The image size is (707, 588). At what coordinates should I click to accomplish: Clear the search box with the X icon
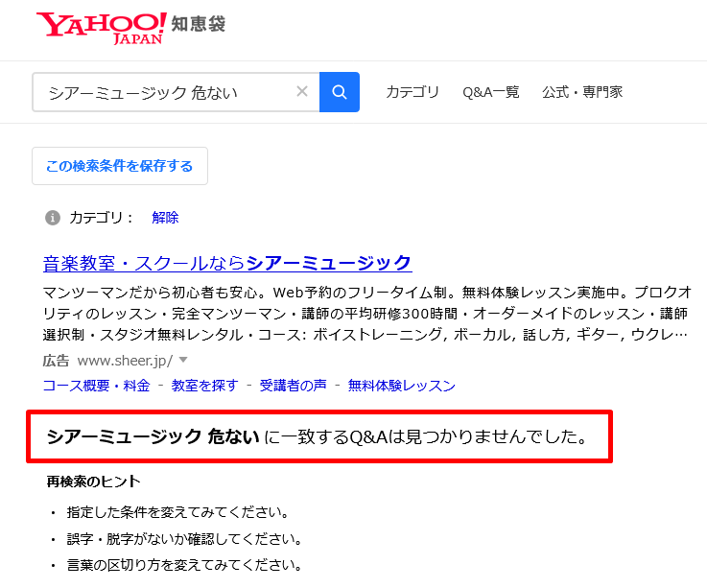302,91
